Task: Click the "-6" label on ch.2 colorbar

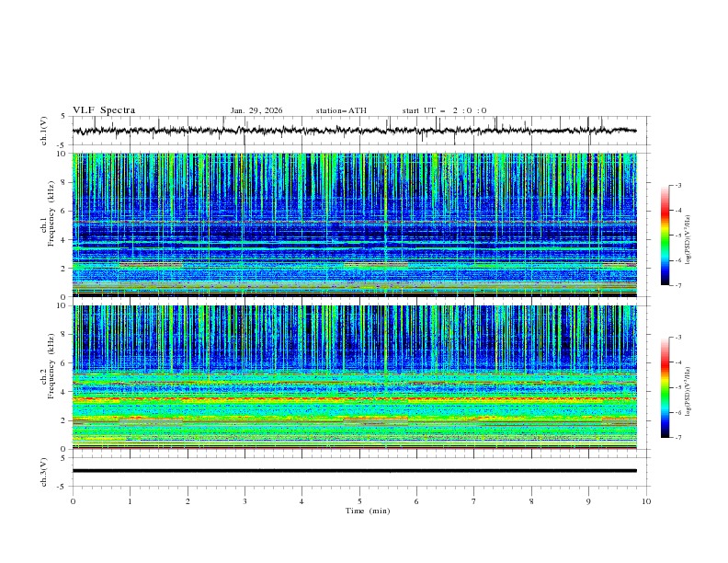Action: pyautogui.click(x=678, y=412)
